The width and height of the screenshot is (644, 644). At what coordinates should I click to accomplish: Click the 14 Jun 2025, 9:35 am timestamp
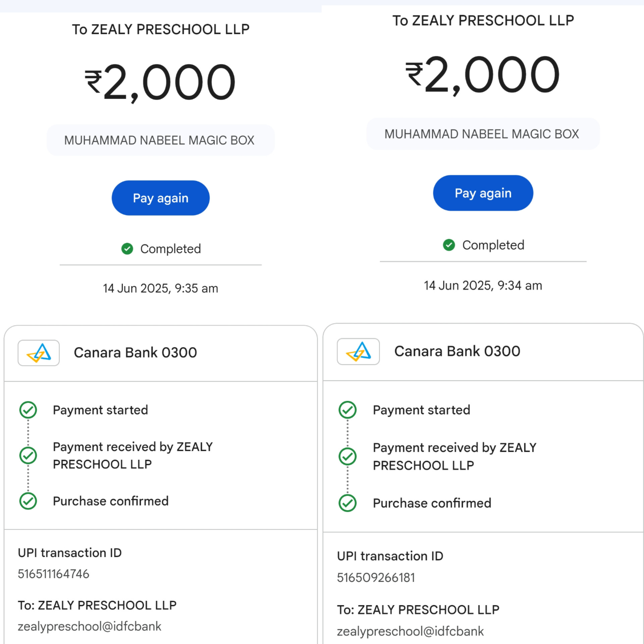[160, 288]
